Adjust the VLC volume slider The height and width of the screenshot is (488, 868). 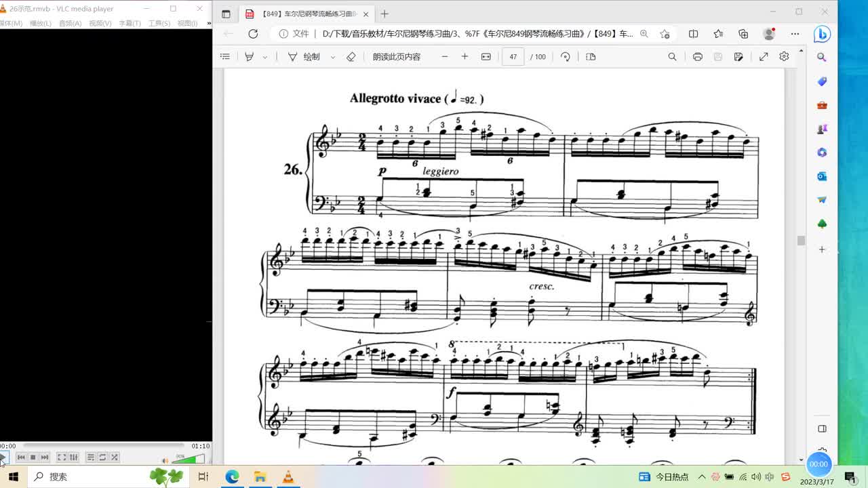click(x=189, y=459)
